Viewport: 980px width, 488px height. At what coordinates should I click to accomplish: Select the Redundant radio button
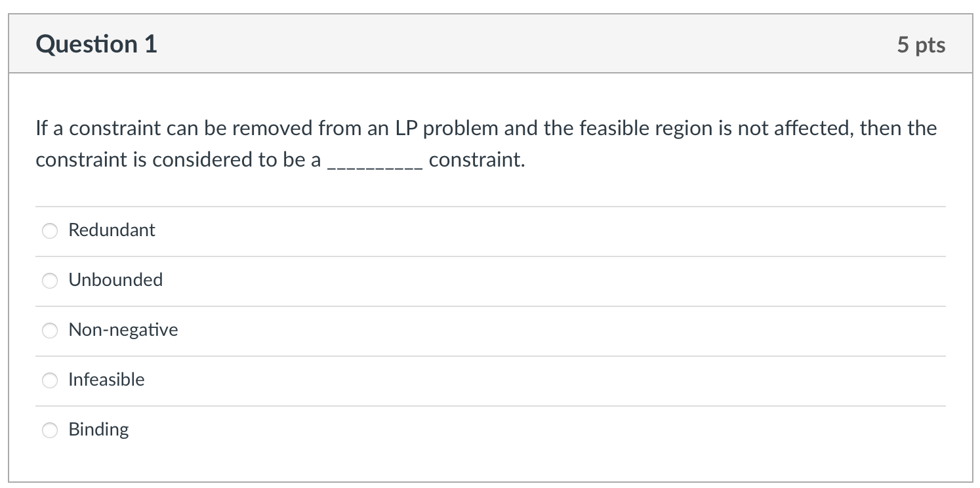50,231
